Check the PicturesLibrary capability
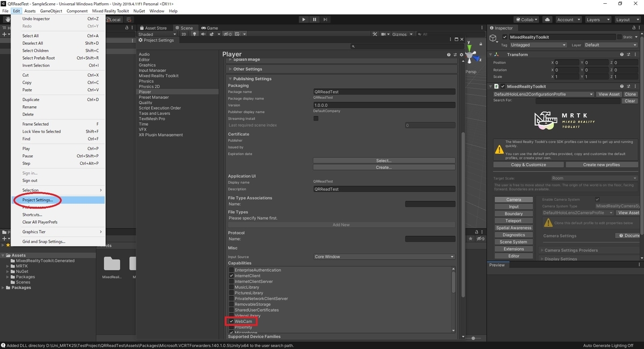 [231, 293]
